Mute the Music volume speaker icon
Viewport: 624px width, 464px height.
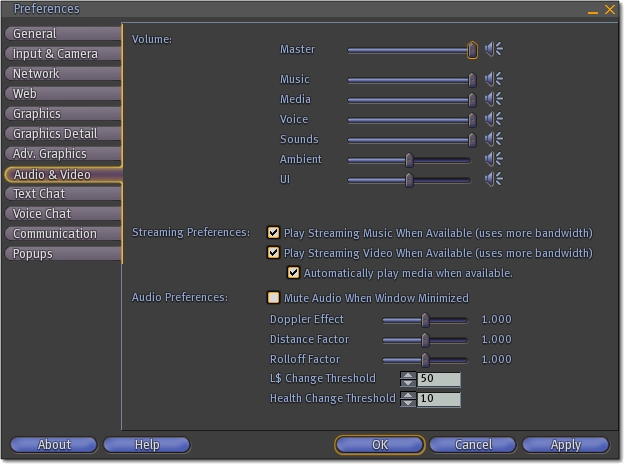[x=493, y=79]
